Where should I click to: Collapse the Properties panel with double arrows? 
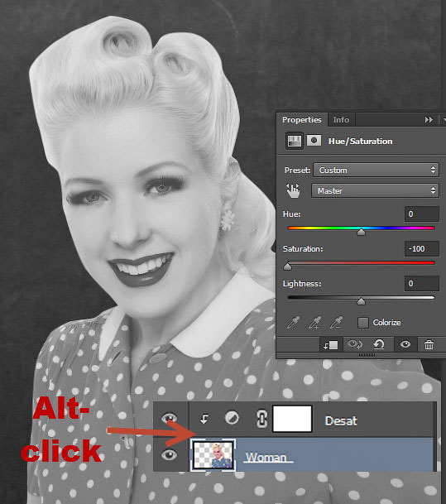pos(429,120)
